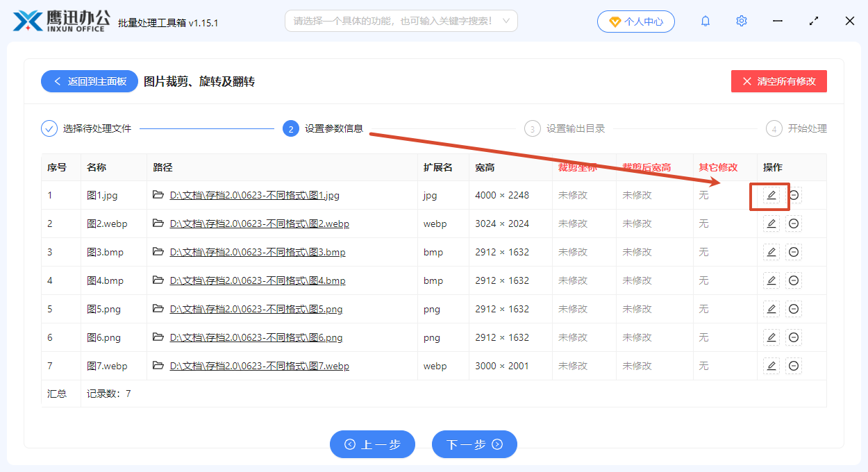
Task: Click dimensions 3024 × 2024
Action: (x=502, y=224)
